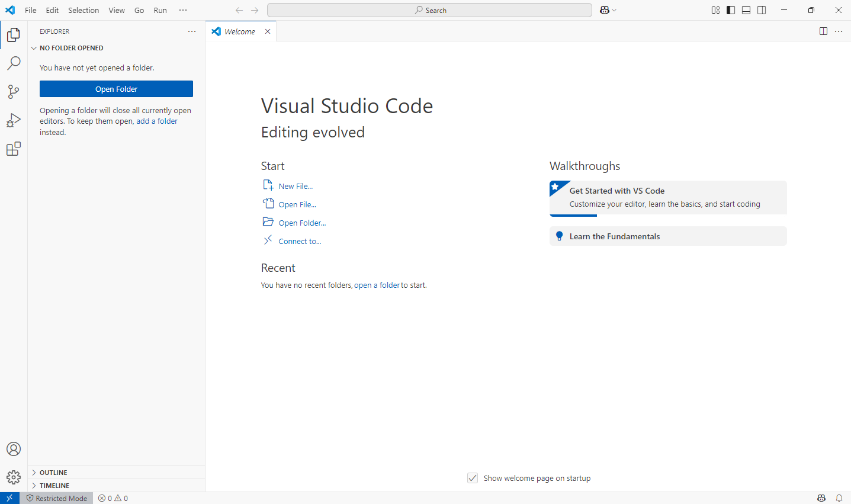Toggle the Primary Side Bar visibility
The height and width of the screenshot is (504, 851).
731,10
